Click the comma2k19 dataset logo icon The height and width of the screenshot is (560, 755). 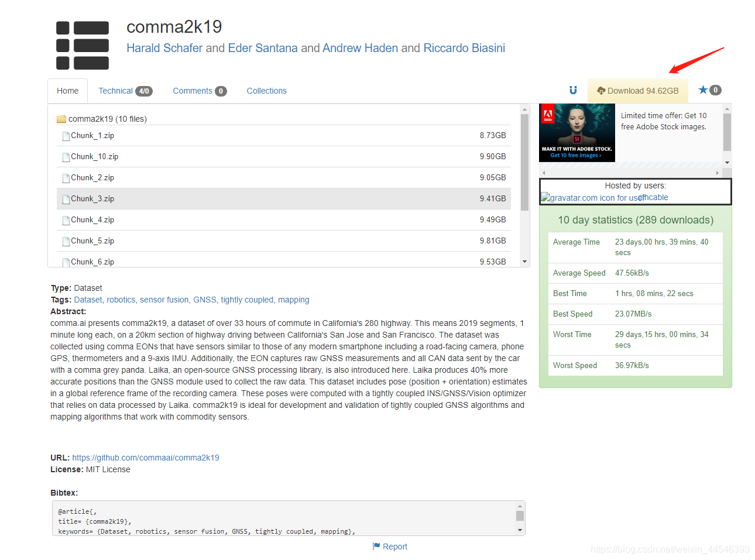pyautogui.click(x=83, y=46)
